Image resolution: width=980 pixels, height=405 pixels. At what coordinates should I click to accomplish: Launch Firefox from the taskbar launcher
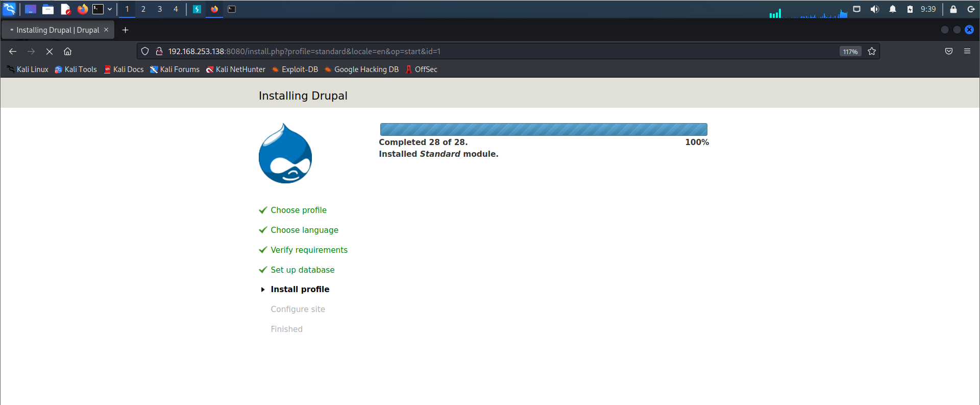point(82,9)
